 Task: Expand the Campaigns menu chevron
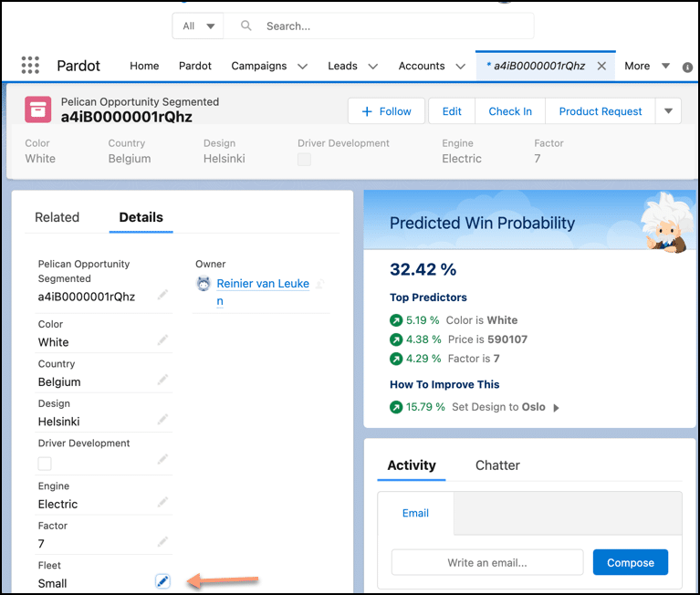point(303,67)
